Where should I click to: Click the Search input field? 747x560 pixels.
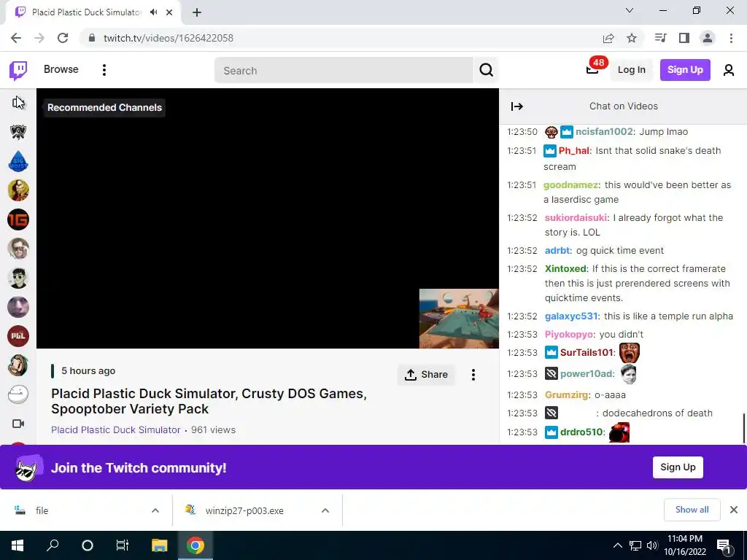point(344,71)
